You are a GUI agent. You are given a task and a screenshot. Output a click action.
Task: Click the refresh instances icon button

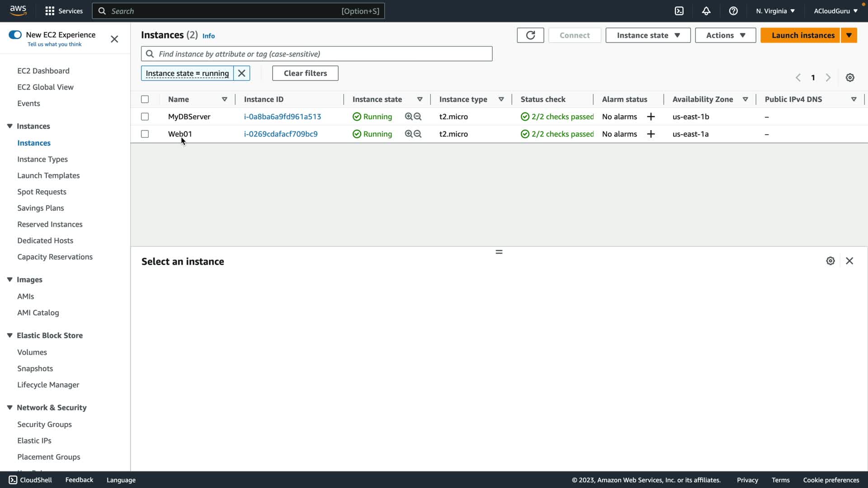(530, 35)
